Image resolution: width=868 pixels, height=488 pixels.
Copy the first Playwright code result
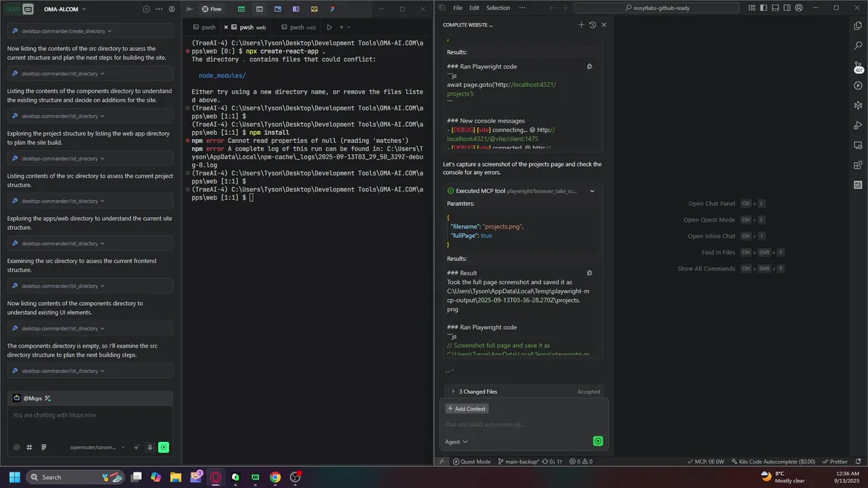589,66
